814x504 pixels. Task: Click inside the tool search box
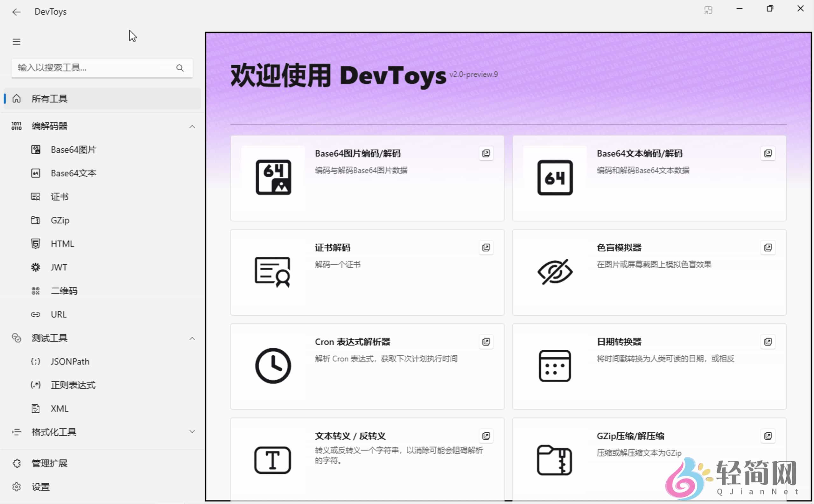click(x=93, y=68)
